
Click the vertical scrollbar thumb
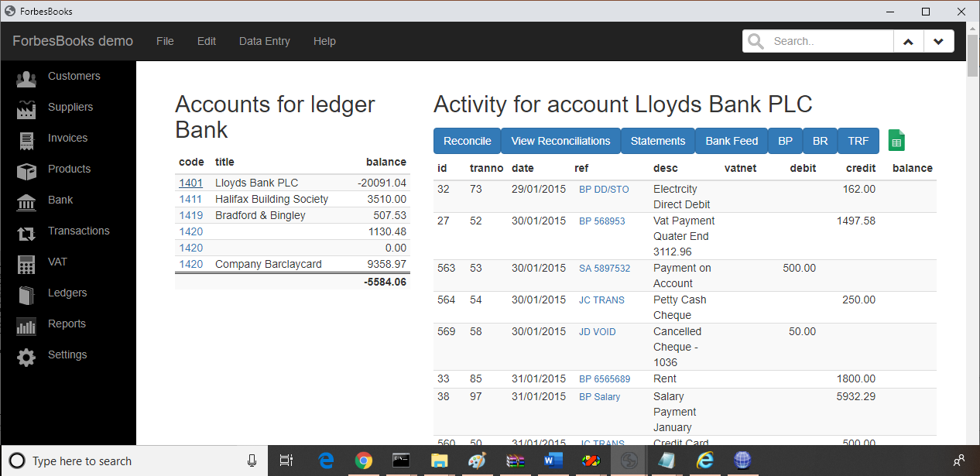973,55
